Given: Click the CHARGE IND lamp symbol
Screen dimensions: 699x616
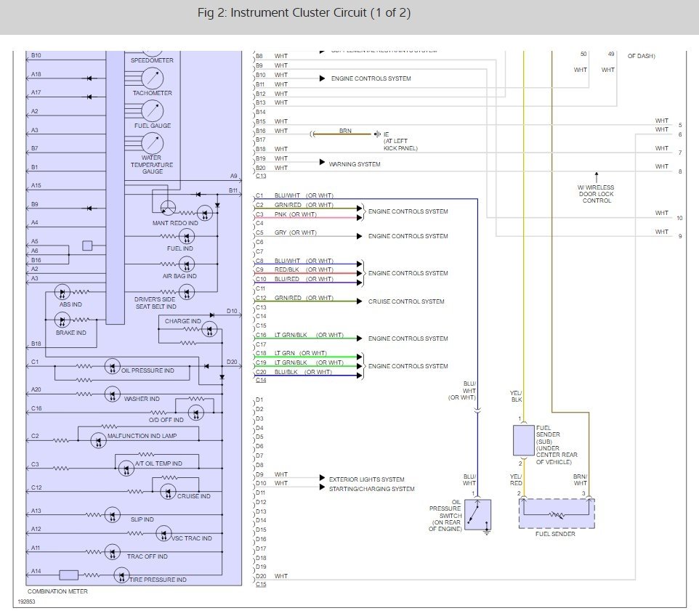Looking at the screenshot, I should pos(209,330).
